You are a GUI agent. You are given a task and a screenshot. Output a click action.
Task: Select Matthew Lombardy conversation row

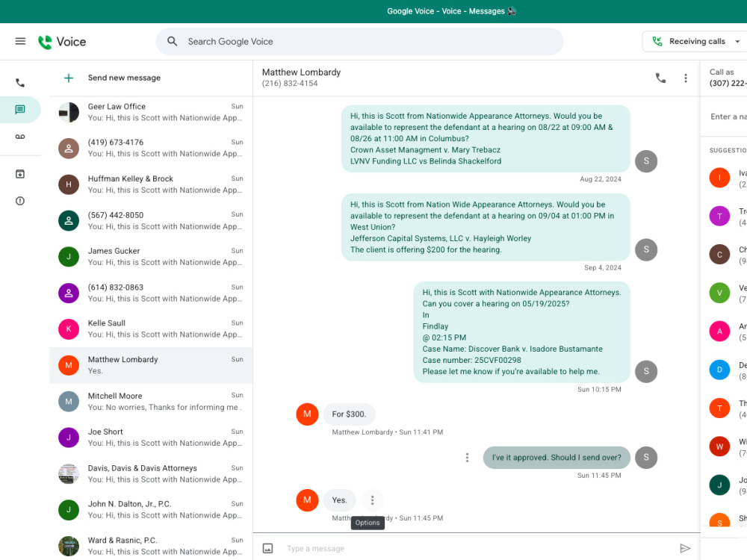click(x=151, y=365)
